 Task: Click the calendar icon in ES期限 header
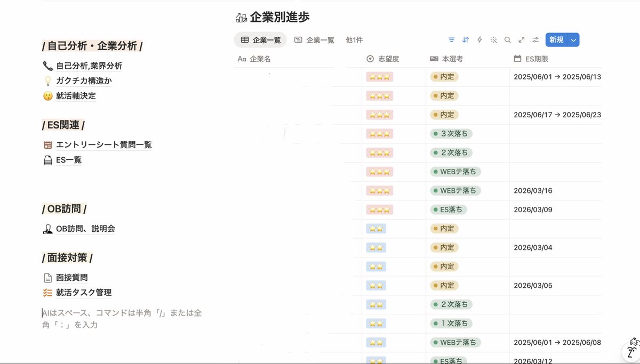[517, 59]
